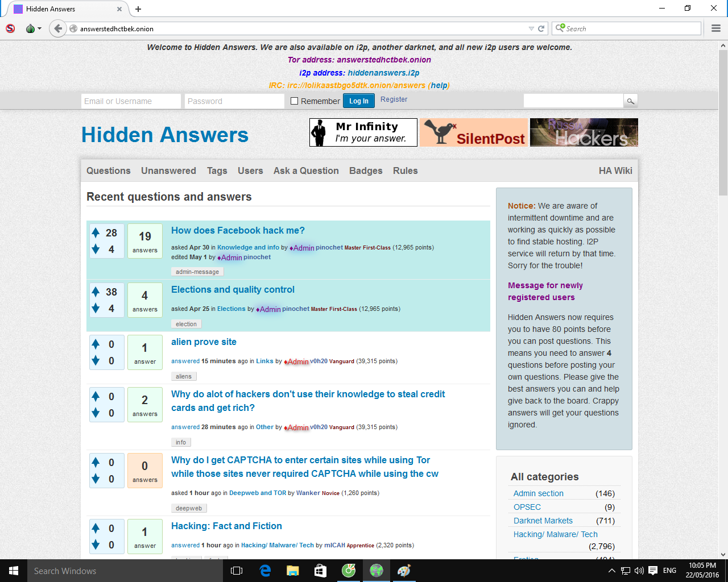Open the IRC help link

click(x=439, y=85)
